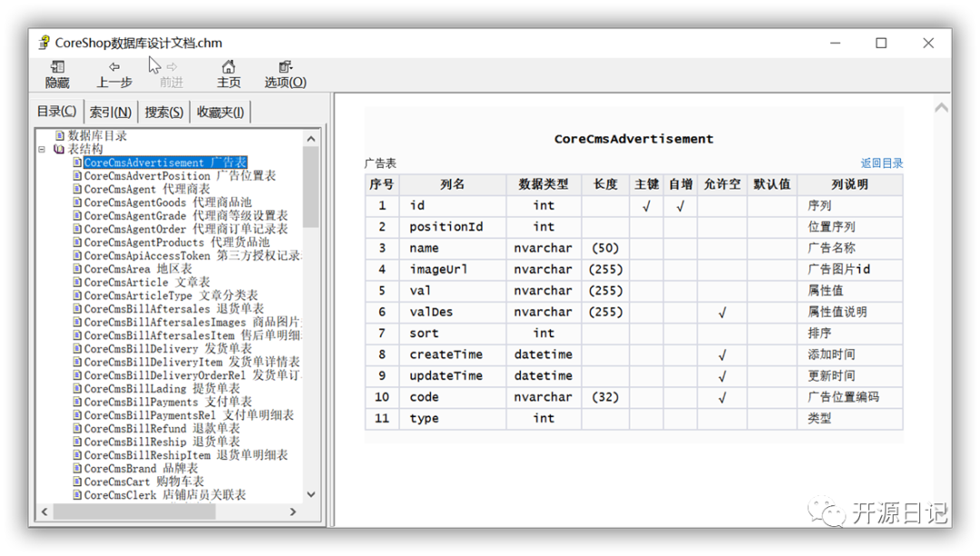This screenshot has width=980, height=556.
Task: Click the 隐藏 (Hide) toolbar icon
Action: click(x=57, y=67)
